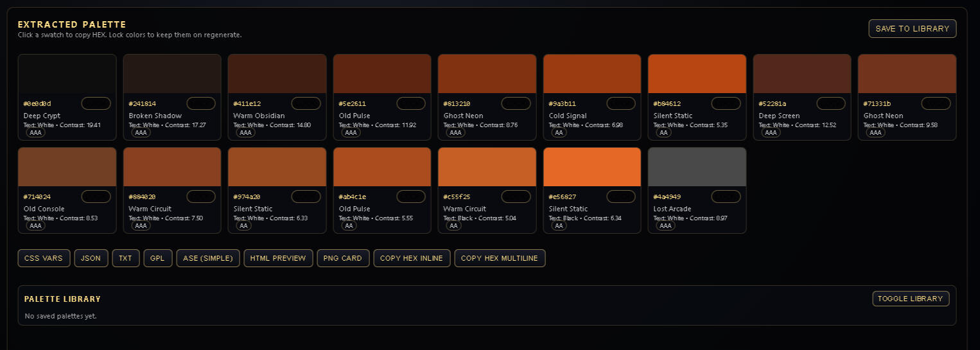Save the palette to library
The width and height of the screenshot is (980, 350).
[912, 29]
